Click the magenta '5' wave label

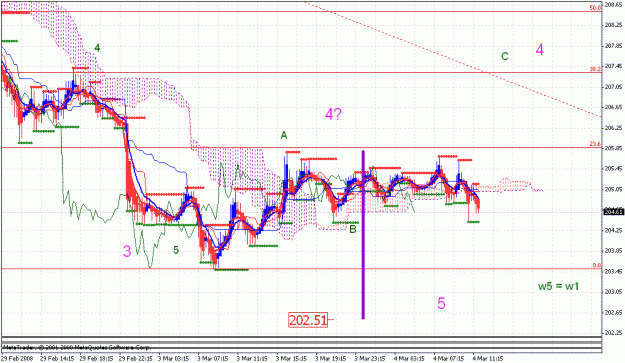click(x=441, y=303)
